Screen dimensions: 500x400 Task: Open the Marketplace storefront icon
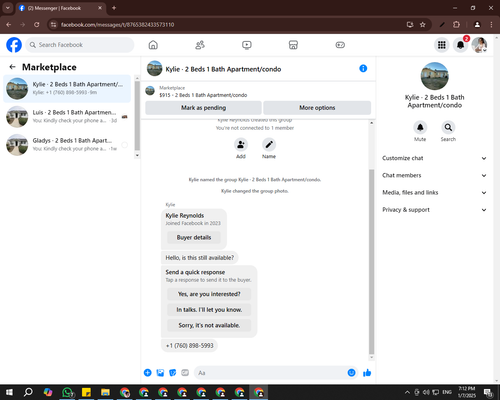tap(293, 45)
